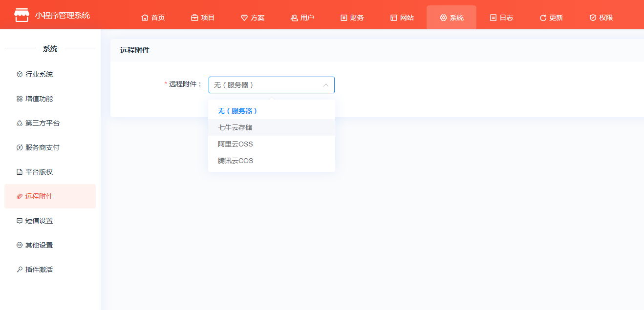The image size is (644, 310).
Task: Select the 系统 top menu tab
Action: pos(451,18)
